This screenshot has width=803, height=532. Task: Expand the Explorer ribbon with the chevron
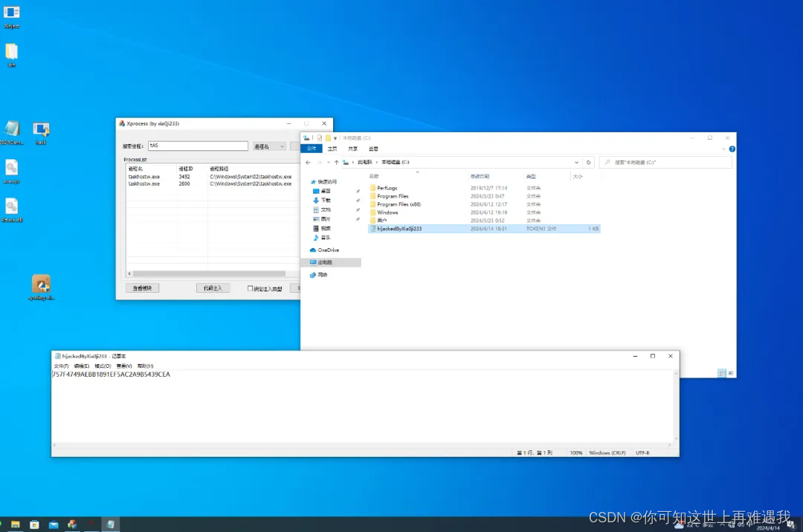723,149
